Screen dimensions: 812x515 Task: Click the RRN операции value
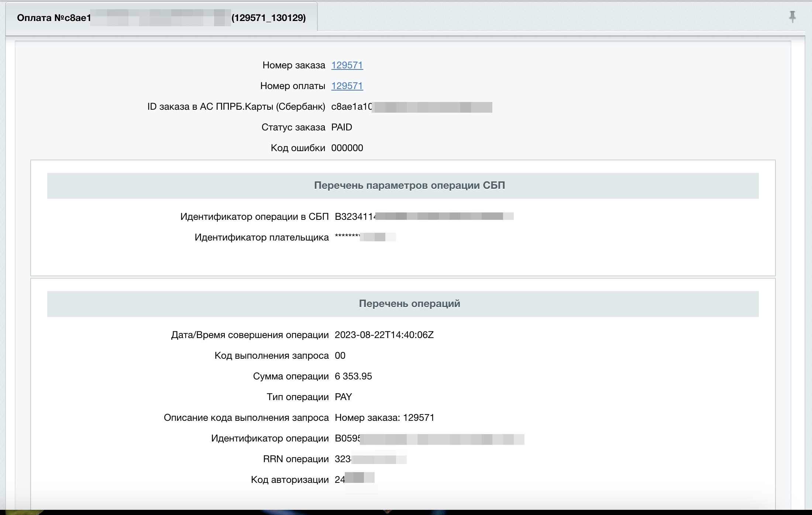(370, 459)
